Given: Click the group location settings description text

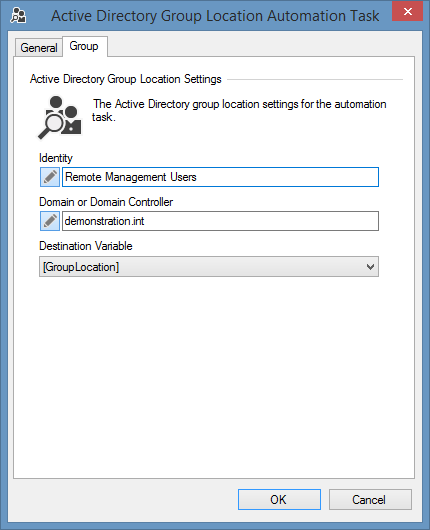Looking at the screenshot, I should (239, 110).
